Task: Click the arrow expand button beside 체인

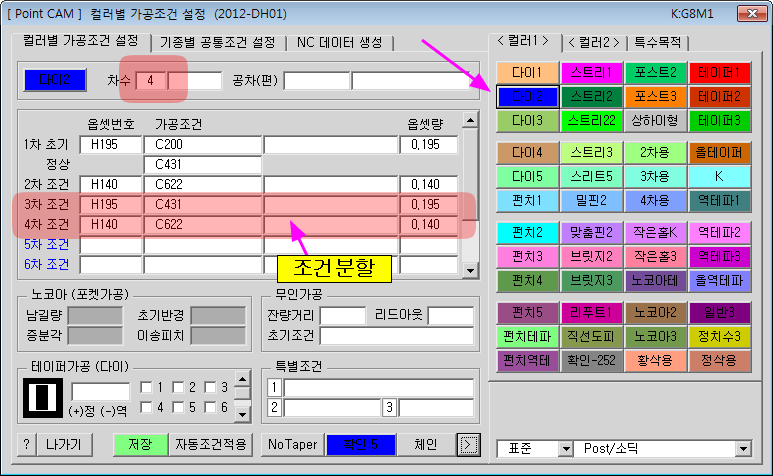Action: pos(468,445)
